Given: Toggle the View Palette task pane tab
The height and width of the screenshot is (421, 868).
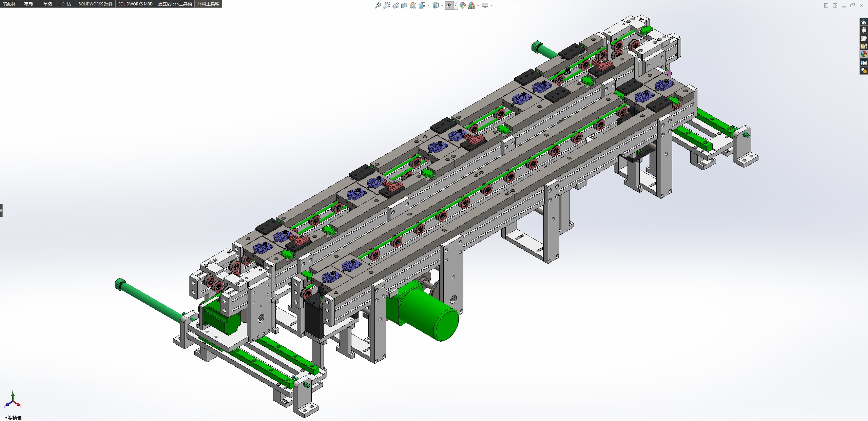Looking at the screenshot, I should click(x=864, y=46).
